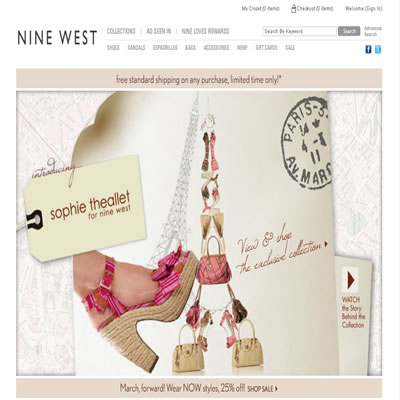Click the arrow after exclusive collection text

[326, 244]
